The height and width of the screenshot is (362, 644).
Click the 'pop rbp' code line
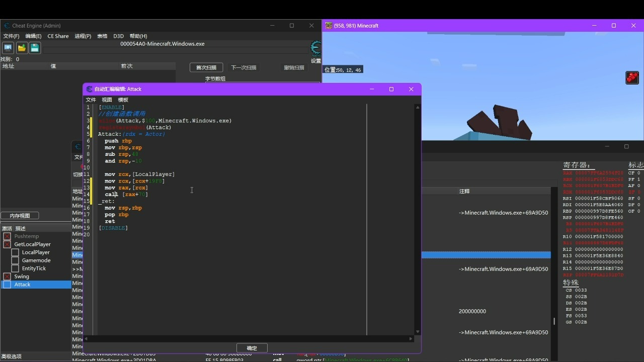(117, 215)
